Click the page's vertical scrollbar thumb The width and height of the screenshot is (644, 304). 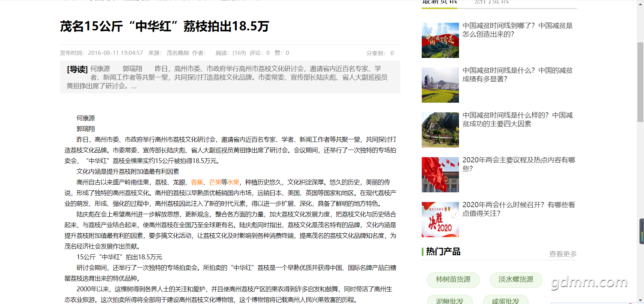pos(640,82)
